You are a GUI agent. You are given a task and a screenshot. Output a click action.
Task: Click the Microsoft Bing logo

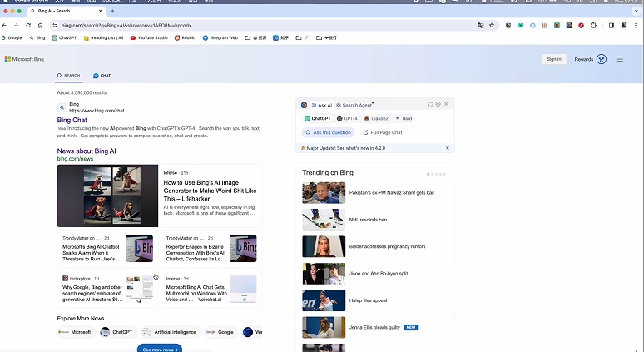pyautogui.click(x=24, y=59)
